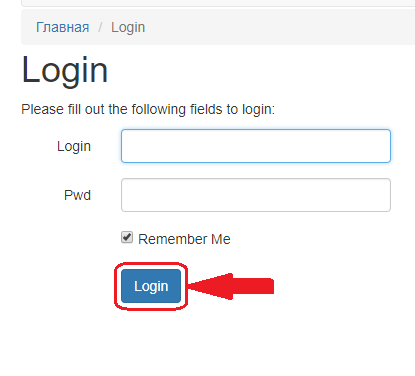Click the word 'Remember' beside the checkbox
The image size is (415, 376).
click(173, 239)
